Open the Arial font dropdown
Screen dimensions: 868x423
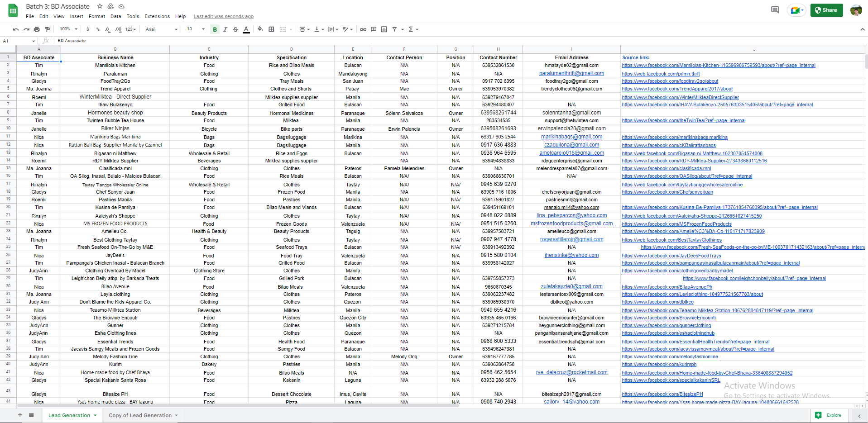pyautogui.click(x=162, y=29)
